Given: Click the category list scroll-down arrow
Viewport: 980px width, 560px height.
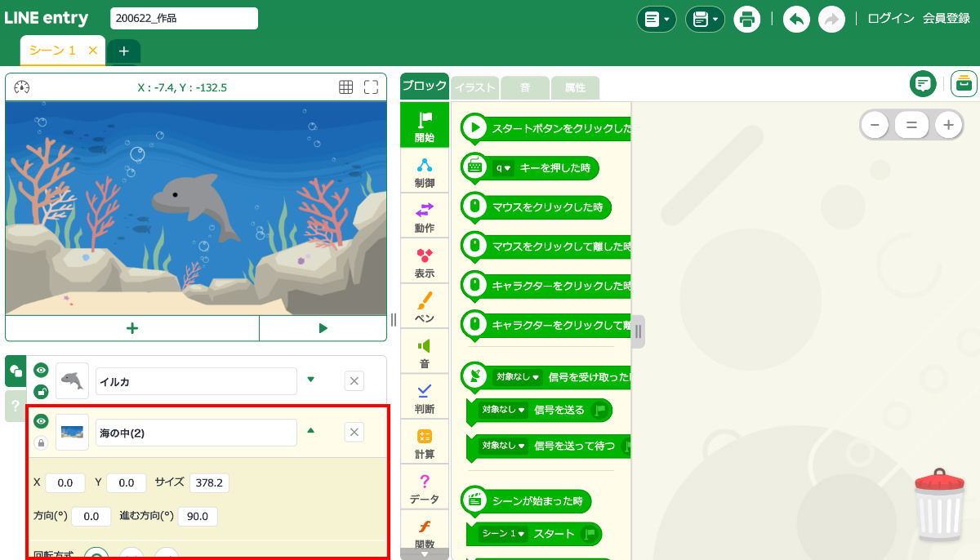Looking at the screenshot, I should (425, 554).
